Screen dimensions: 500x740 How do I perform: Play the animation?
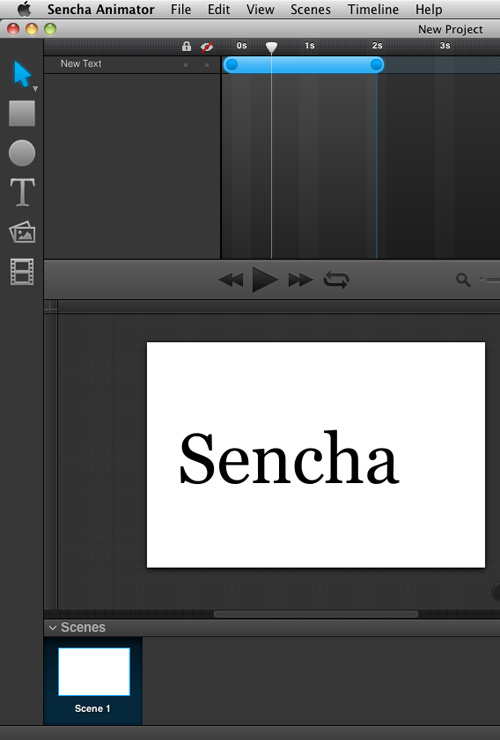pos(265,279)
